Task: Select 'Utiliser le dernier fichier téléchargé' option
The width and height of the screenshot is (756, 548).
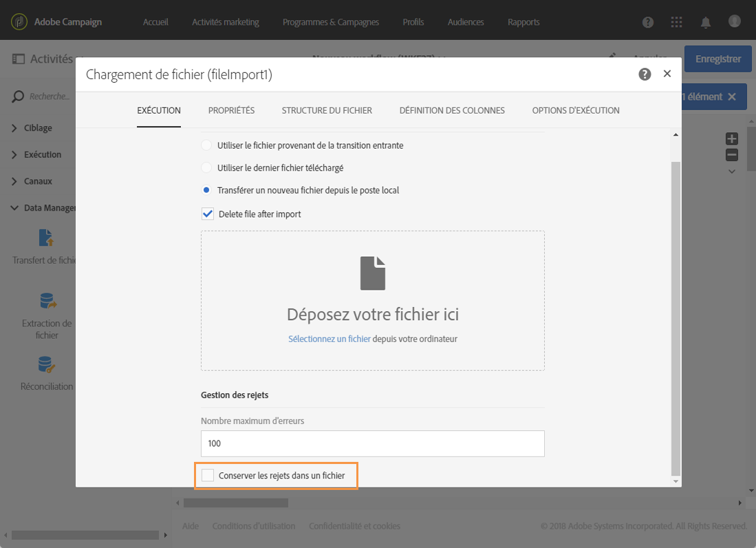Action: pos(206,167)
